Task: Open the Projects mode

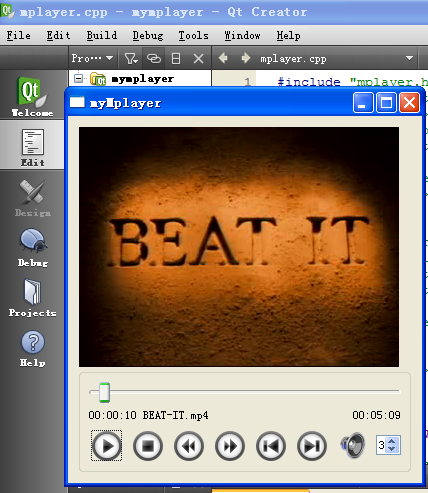Action: [x=32, y=297]
